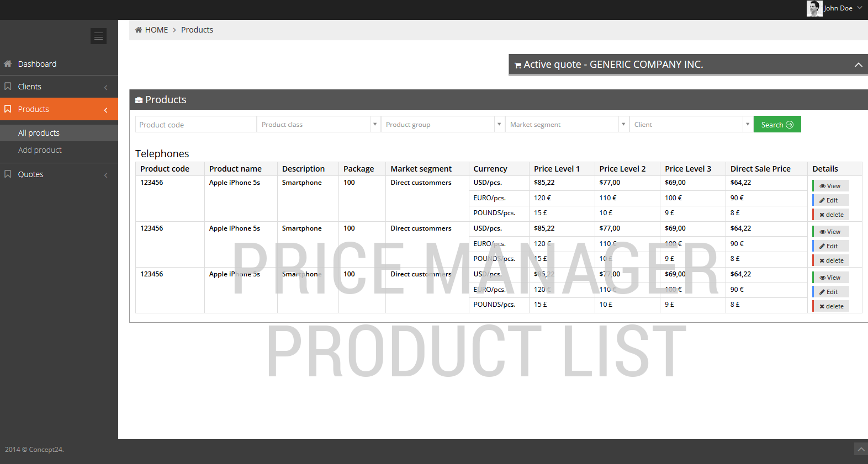Open Dashboard from the sidebar
This screenshot has height=464, width=868.
click(x=59, y=64)
